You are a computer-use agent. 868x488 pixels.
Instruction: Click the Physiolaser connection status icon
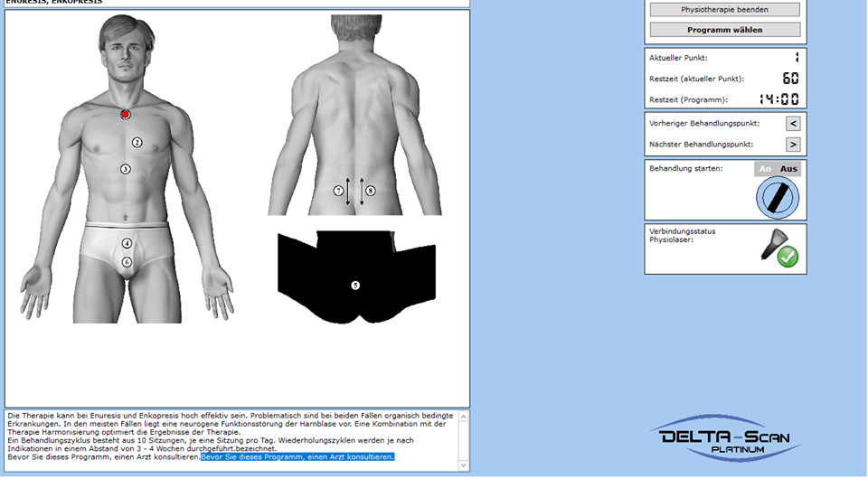pos(779,249)
